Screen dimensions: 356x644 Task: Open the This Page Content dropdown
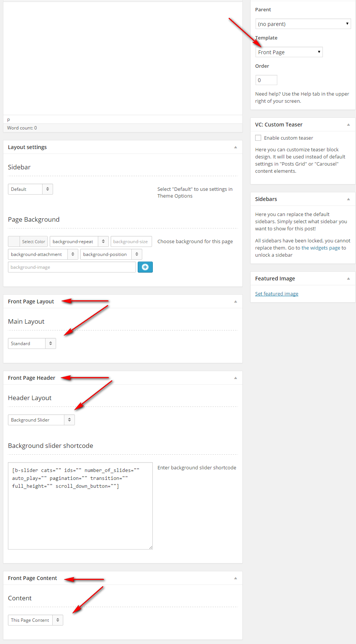(x=35, y=620)
